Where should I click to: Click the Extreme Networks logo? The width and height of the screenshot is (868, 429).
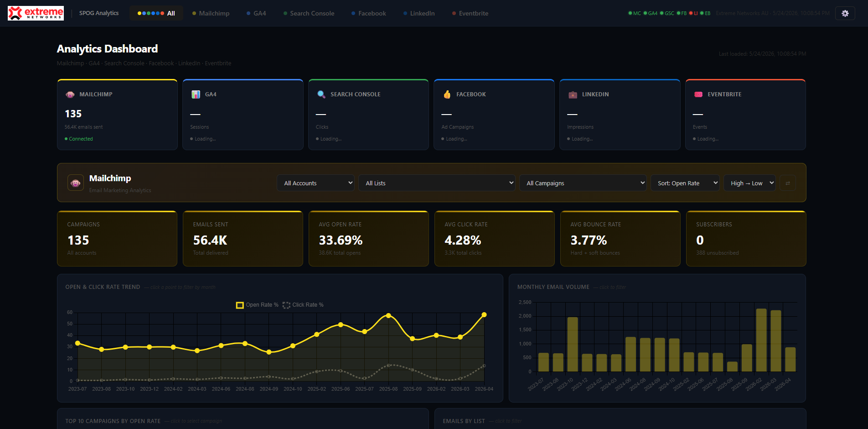36,13
